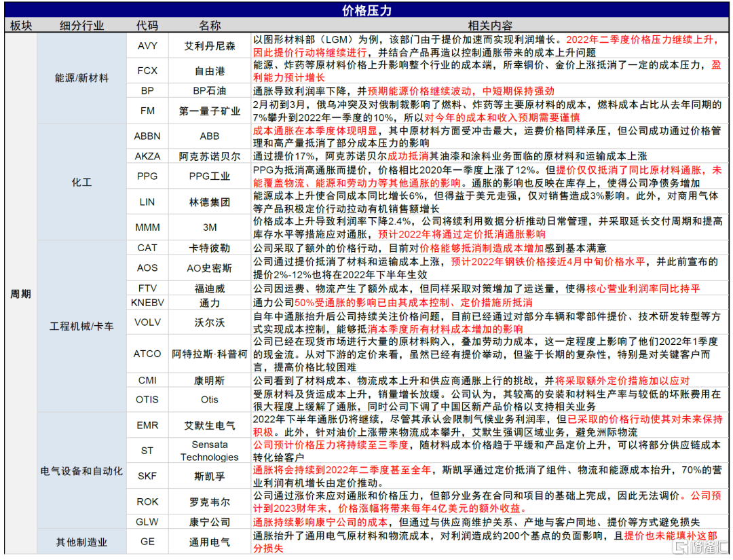Click company name "卡特彼勒"
The width and height of the screenshot is (733, 560).
click(x=210, y=248)
